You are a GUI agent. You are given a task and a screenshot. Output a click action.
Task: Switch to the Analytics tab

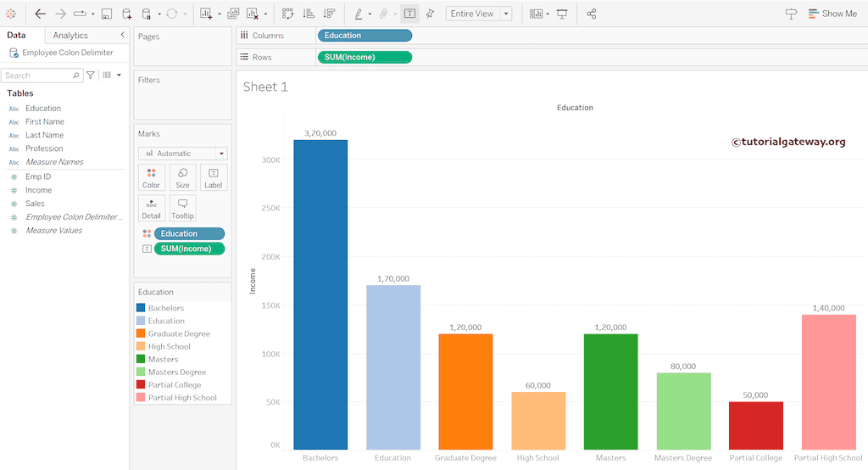pyautogui.click(x=70, y=36)
